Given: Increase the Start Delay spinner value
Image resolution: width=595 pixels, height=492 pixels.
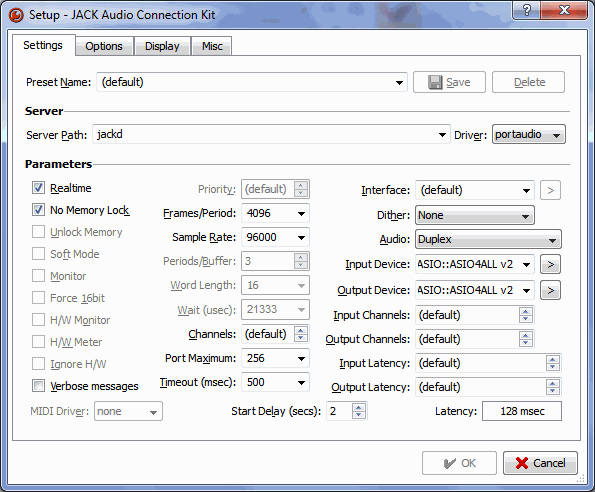Looking at the screenshot, I should 359,407.
